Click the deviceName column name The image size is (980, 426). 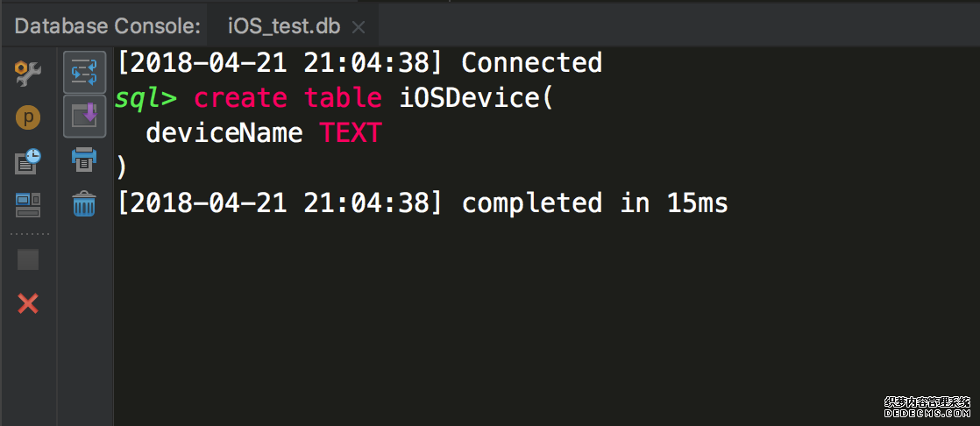[224, 133]
